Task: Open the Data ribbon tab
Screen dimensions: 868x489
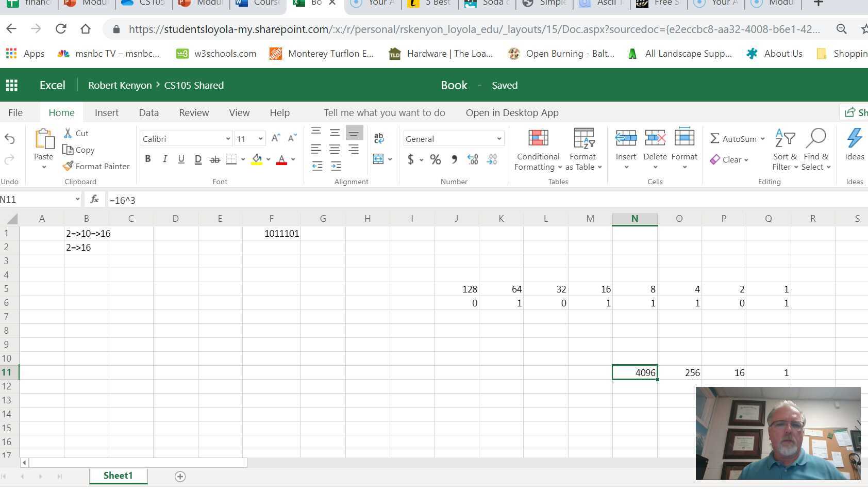Action: (x=148, y=112)
